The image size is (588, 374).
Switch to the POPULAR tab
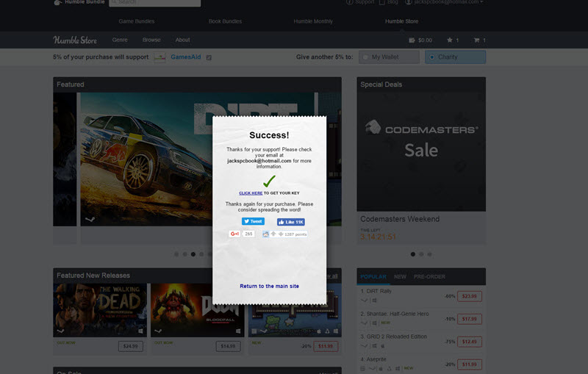pos(373,276)
